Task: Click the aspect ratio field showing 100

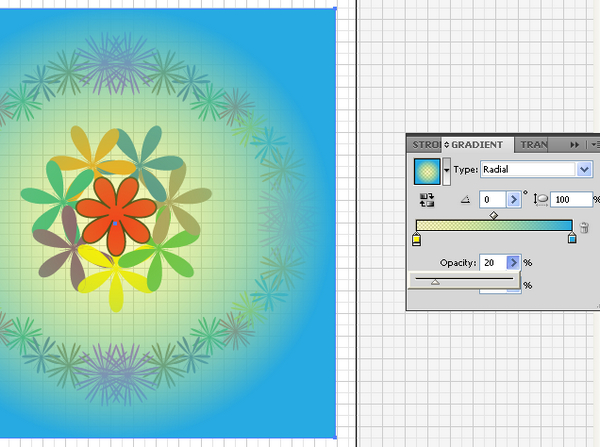Action: point(569,200)
